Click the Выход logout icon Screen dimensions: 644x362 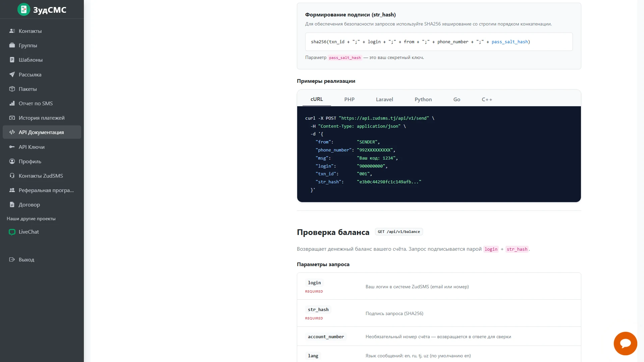tap(12, 259)
